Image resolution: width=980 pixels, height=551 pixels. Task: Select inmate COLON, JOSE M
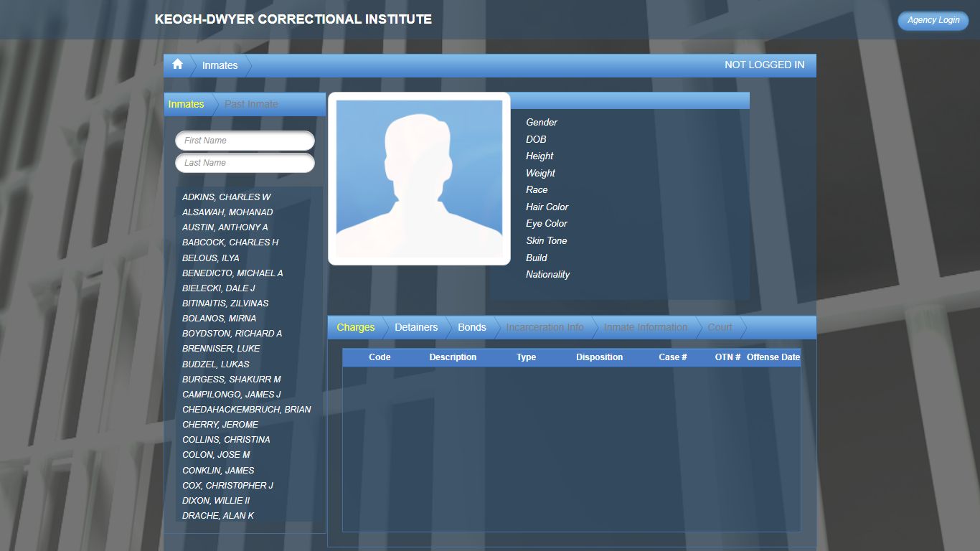(x=216, y=455)
